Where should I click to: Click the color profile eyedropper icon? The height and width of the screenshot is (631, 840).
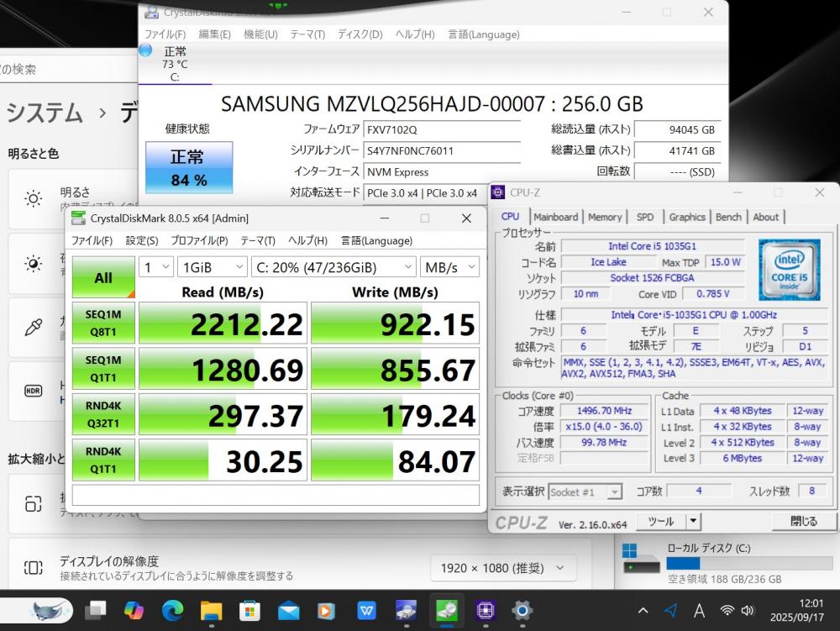(34, 327)
